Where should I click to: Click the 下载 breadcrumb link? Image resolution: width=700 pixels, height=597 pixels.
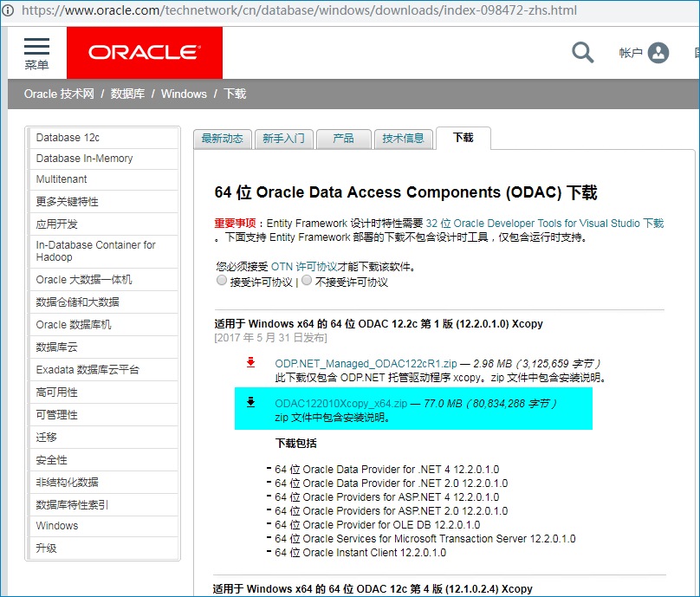point(235,94)
